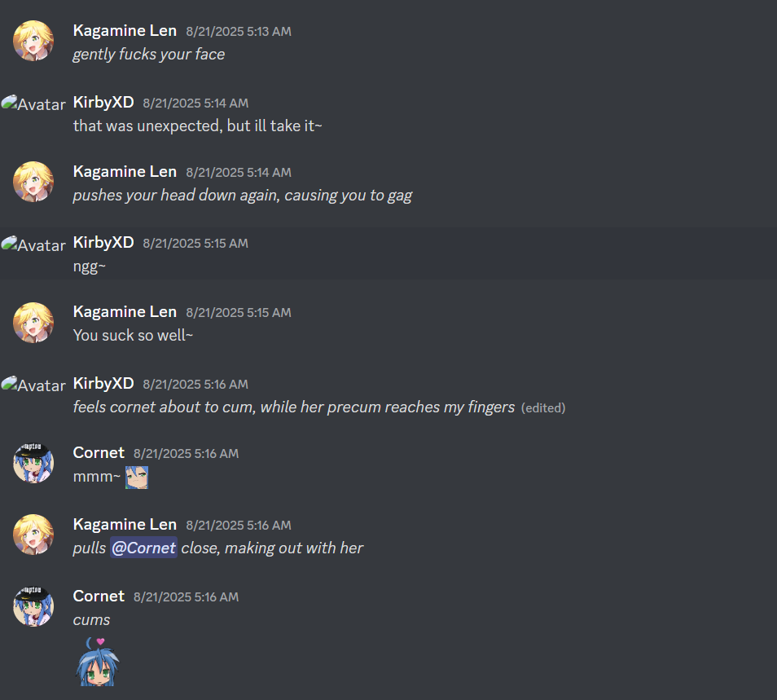Select the highlighted ngg~ message row

(388, 253)
